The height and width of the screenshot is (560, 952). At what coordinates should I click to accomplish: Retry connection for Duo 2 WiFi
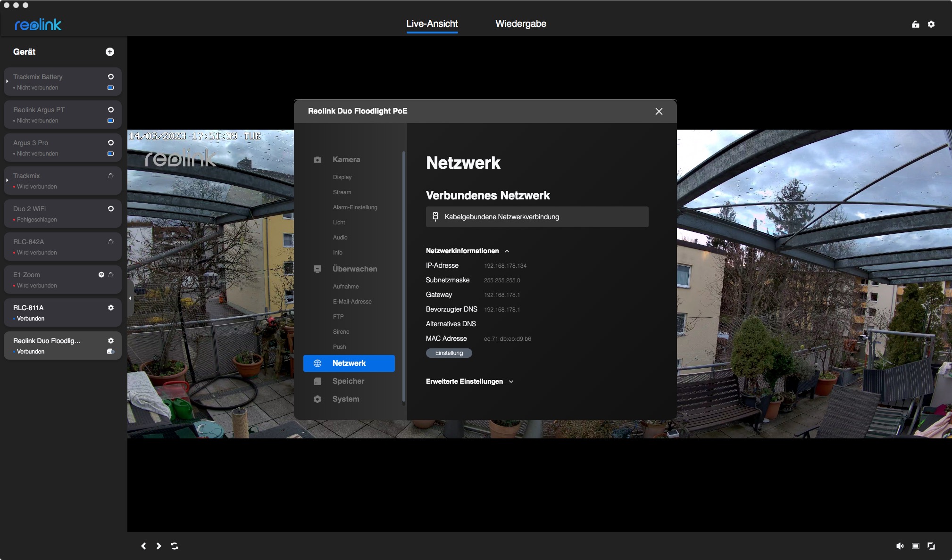[x=111, y=209]
